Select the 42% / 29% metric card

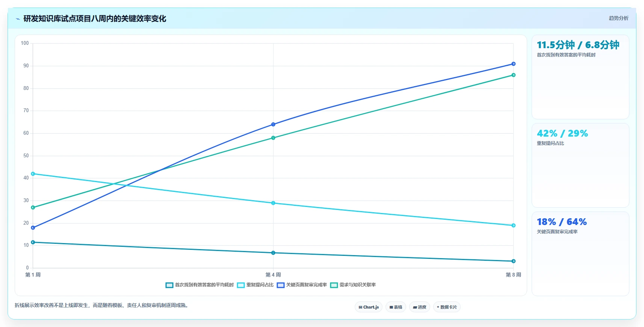580,166
